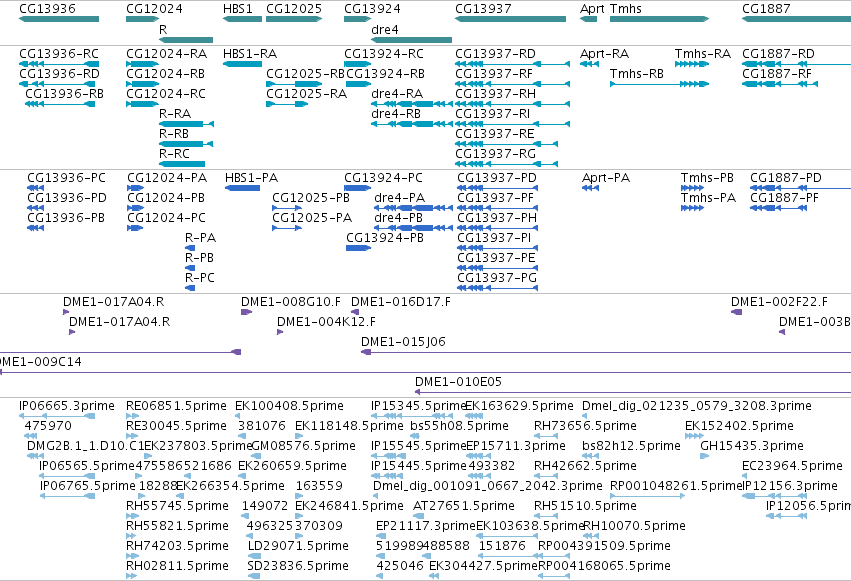Select the CG12025 gene label
Viewport: 851px width, 581px height.
click(x=294, y=9)
